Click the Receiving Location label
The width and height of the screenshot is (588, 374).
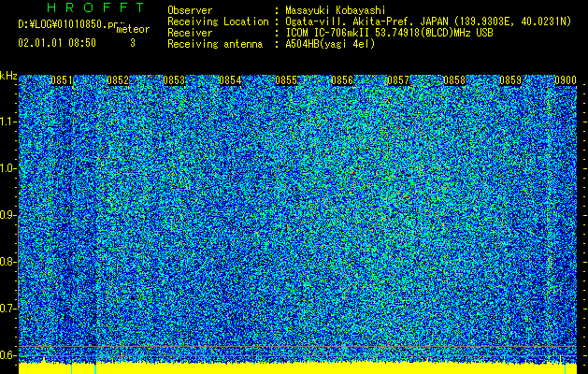coord(218,22)
